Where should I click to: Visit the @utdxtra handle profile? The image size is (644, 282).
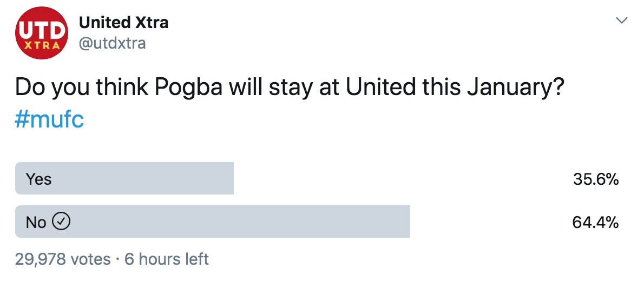[x=112, y=43]
